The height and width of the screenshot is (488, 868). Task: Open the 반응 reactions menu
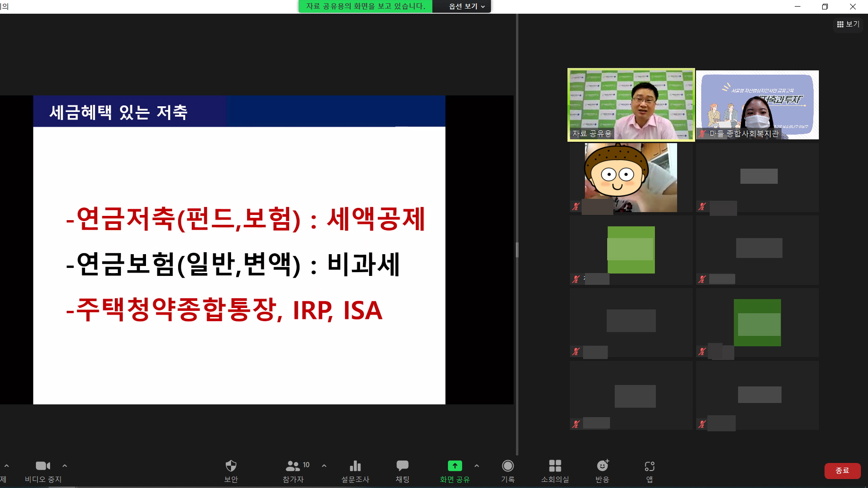pyautogui.click(x=602, y=466)
